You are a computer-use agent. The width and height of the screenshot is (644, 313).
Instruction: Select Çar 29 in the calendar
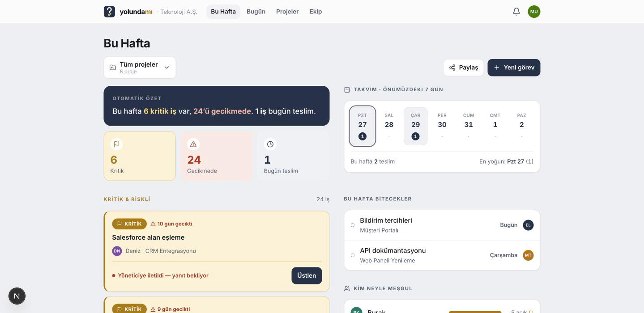point(416,126)
